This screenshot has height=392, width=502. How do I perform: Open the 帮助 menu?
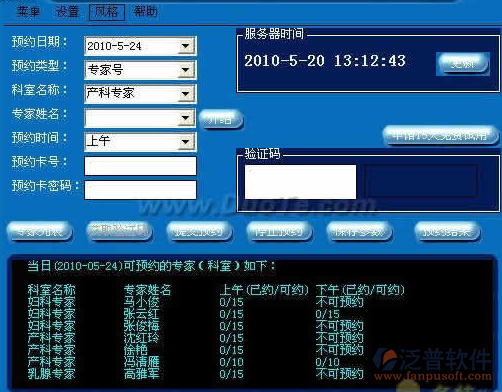(145, 12)
